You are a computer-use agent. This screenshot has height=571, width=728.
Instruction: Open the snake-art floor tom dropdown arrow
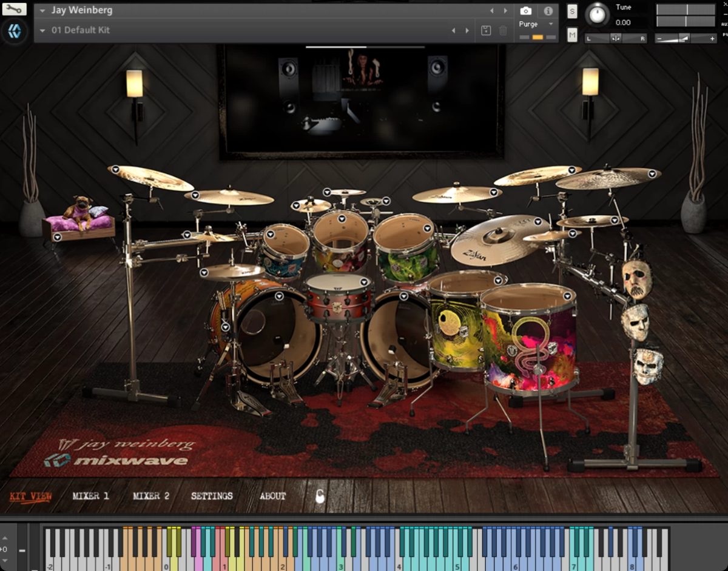coord(567,296)
